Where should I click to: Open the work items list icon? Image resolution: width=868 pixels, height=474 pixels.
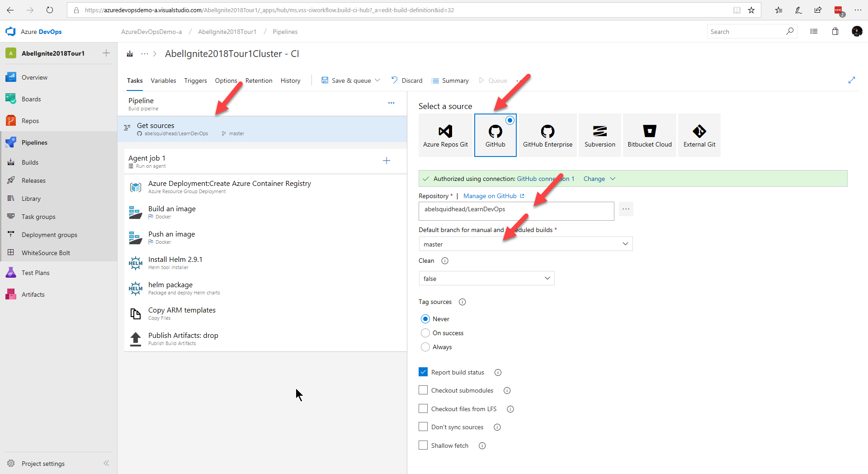[814, 31]
